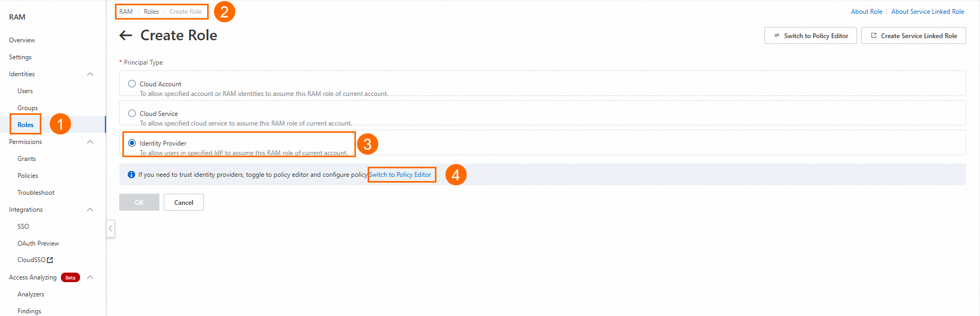Select the Cloud Service radio button

(x=132, y=113)
